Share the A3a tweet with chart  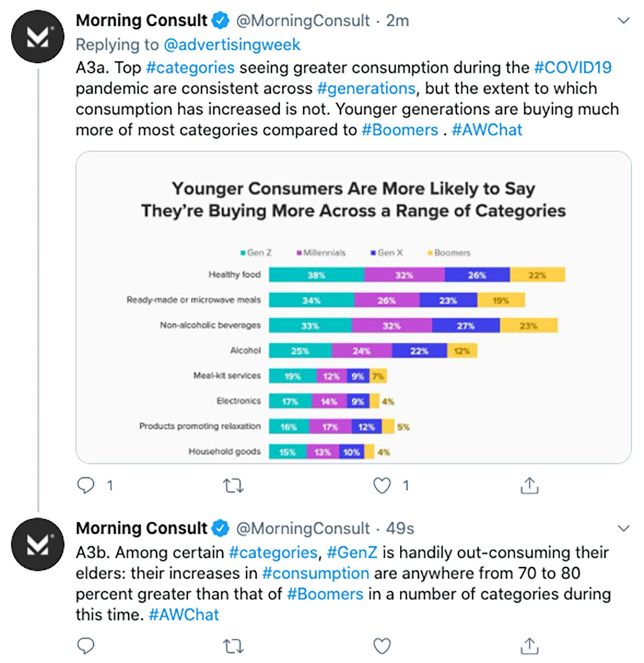tap(529, 485)
